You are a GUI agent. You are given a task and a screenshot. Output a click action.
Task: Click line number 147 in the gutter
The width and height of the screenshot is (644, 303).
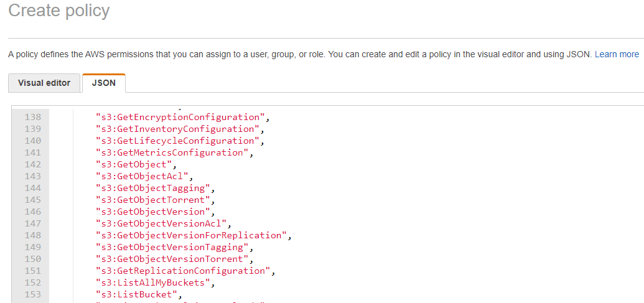[x=32, y=223]
